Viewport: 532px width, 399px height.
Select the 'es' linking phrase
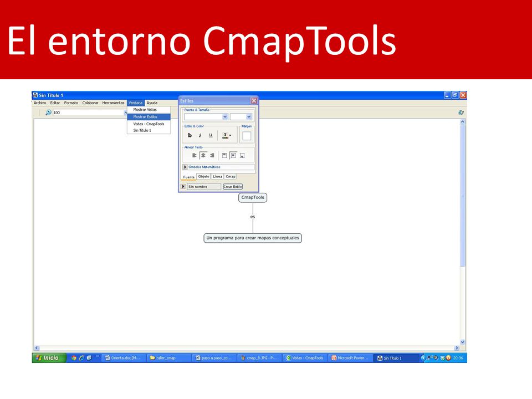coord(253,217)
